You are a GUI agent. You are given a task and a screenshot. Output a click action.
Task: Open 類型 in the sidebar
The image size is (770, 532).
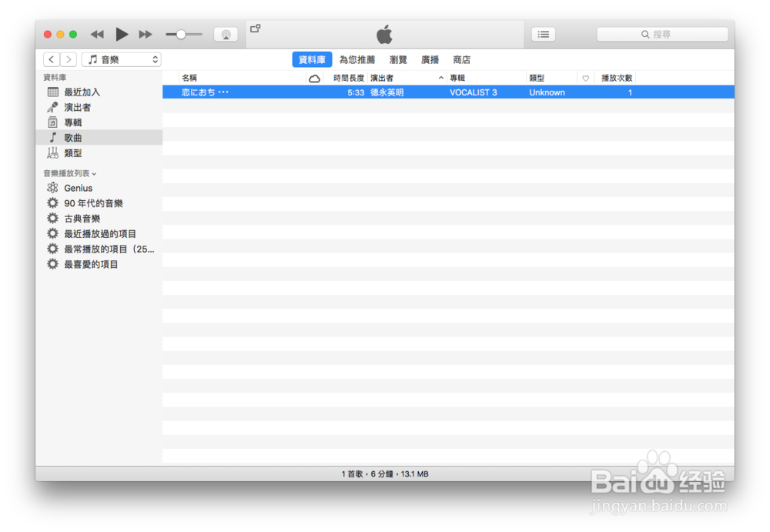[x=99, y=152]
